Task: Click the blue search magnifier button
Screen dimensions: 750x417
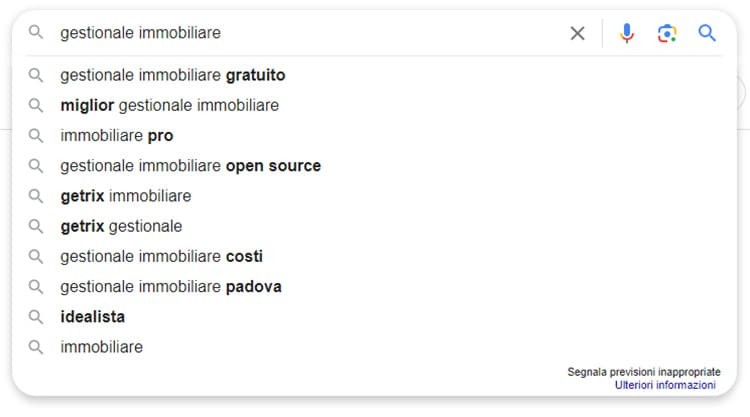Action: pos(707,33)
